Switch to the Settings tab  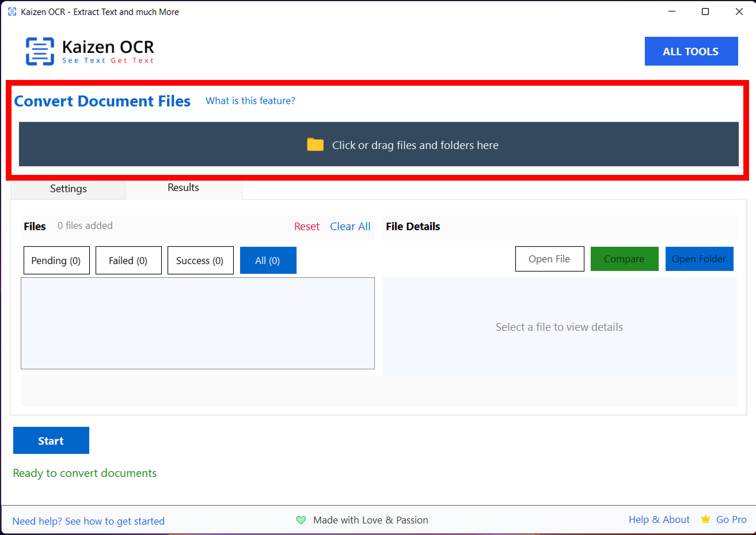[x=68, y=189]
